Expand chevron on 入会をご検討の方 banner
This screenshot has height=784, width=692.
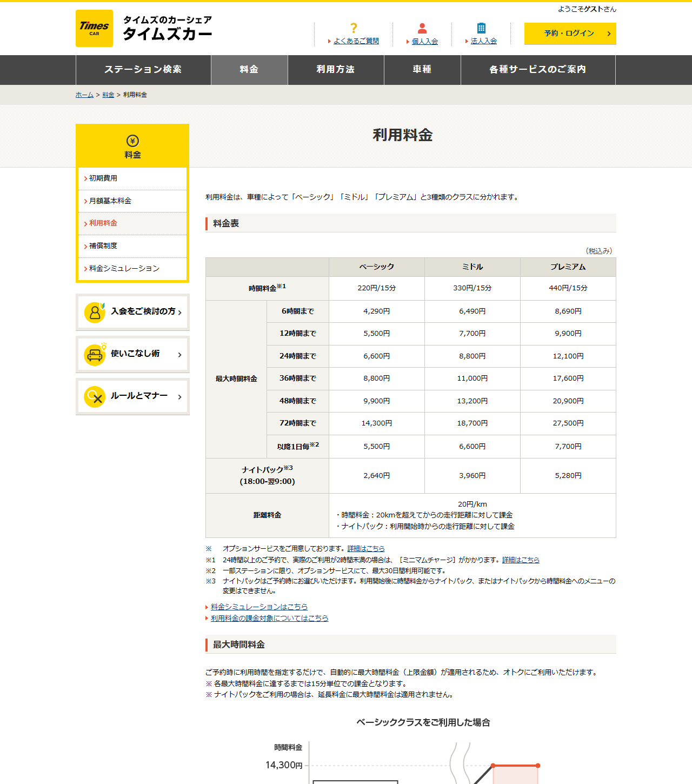(x=179, y=313)
